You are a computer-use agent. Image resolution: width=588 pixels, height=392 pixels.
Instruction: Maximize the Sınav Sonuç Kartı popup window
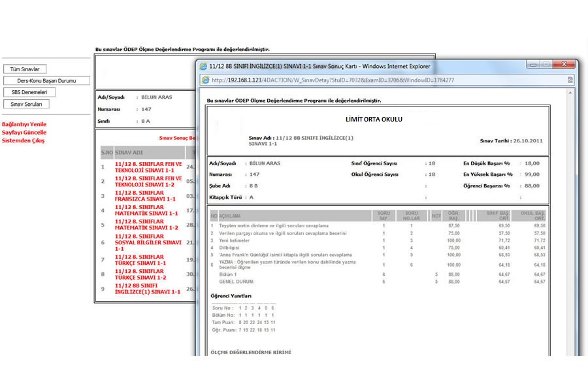pos(546,65)
